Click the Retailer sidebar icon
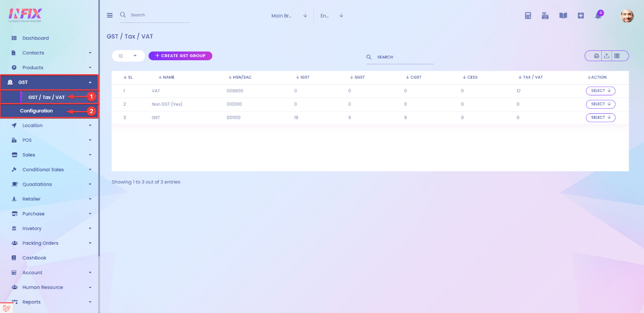 click(14, 199)
